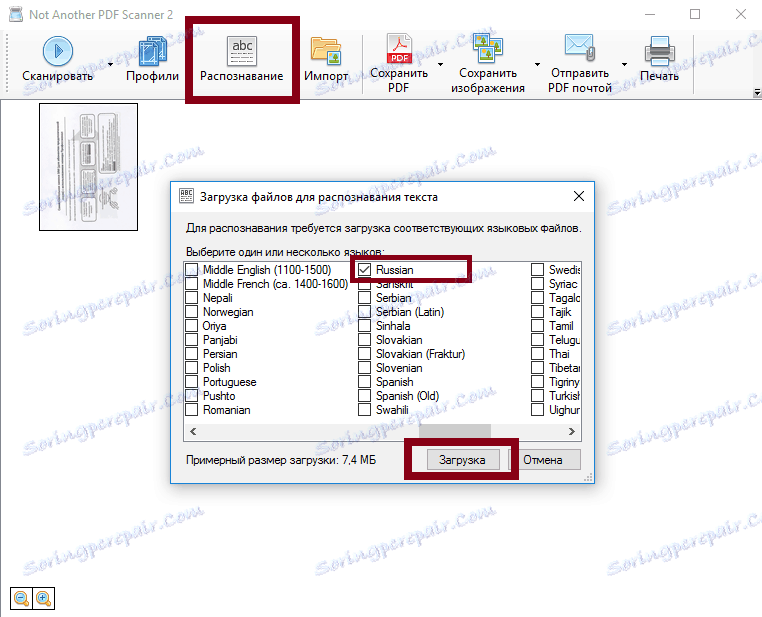Select the Persian language checkbox
Image resolution: width=762 pixels, height=617 pixels.
point(192,354)
